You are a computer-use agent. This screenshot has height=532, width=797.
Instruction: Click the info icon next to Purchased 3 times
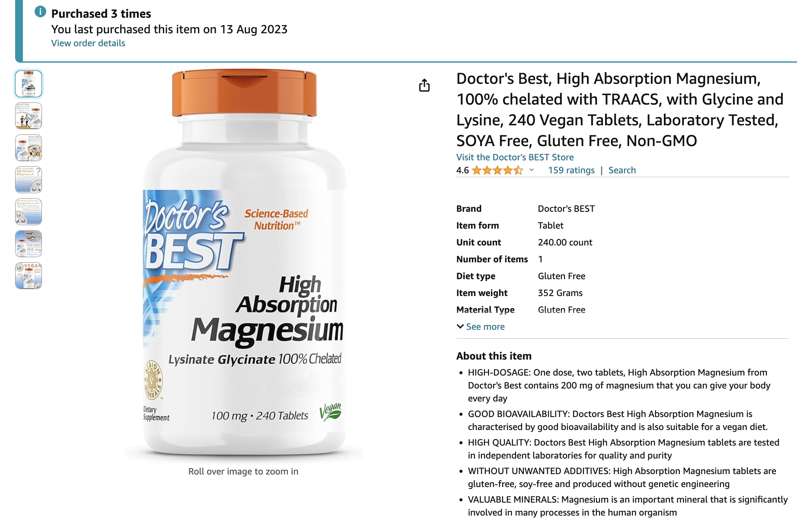pyautogui.click(x=40, y=12)
